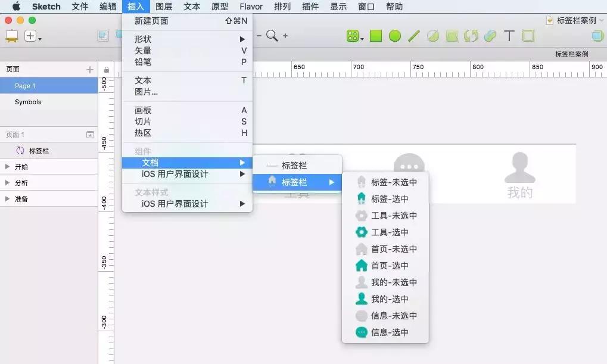This screenshot has height=364, width=607.
Task: Click the zoom out (−) control
Action: (x=258, y=36)
